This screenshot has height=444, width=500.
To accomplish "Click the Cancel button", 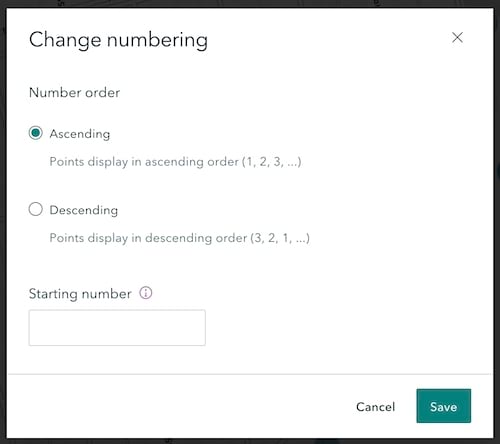I will point(375,407).
